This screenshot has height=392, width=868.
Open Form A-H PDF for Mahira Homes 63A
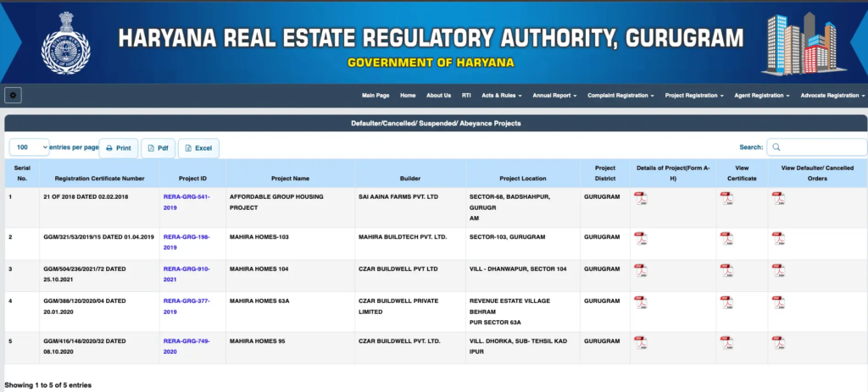click(641, 302)
